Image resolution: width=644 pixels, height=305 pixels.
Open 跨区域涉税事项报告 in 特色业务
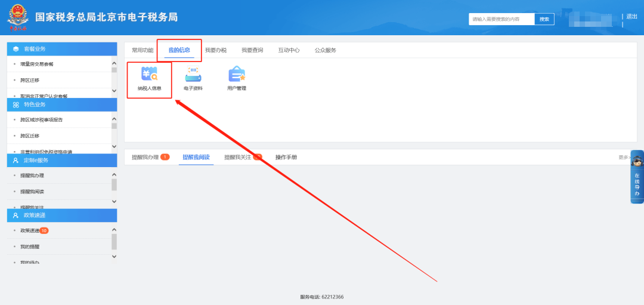point(41,120)
